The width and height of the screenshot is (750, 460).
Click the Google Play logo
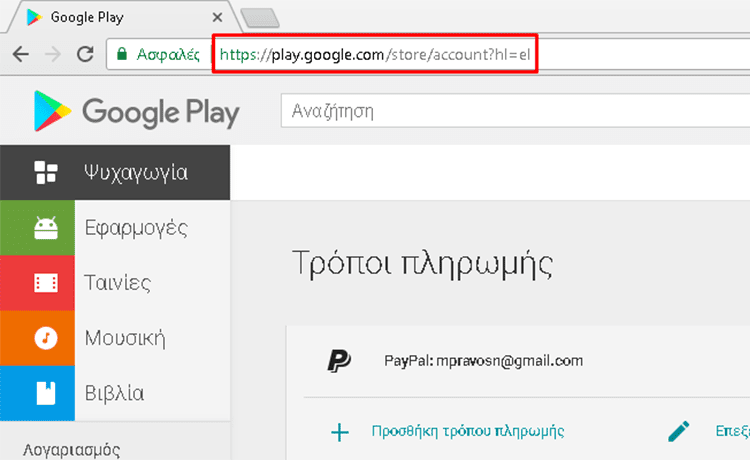click(136, 111)
